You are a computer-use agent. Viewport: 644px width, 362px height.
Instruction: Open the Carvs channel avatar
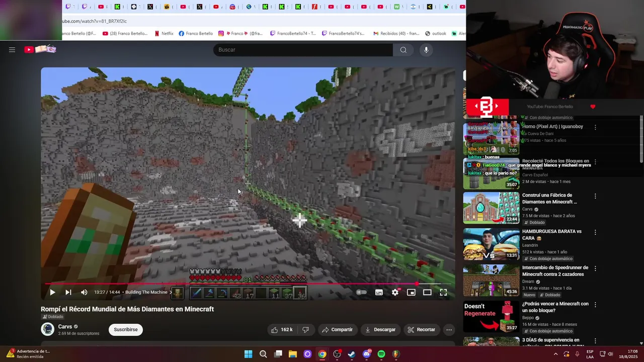point(47,329)
